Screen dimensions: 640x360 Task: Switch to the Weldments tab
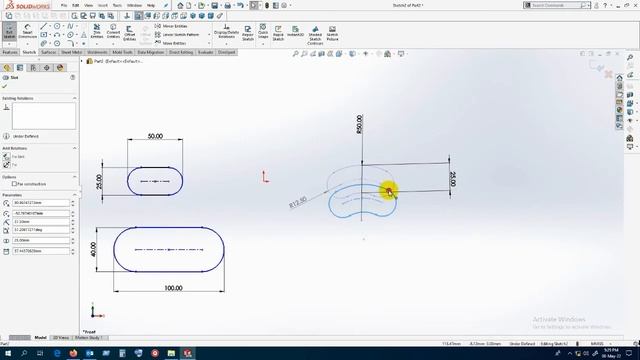(x=97, y=52)
